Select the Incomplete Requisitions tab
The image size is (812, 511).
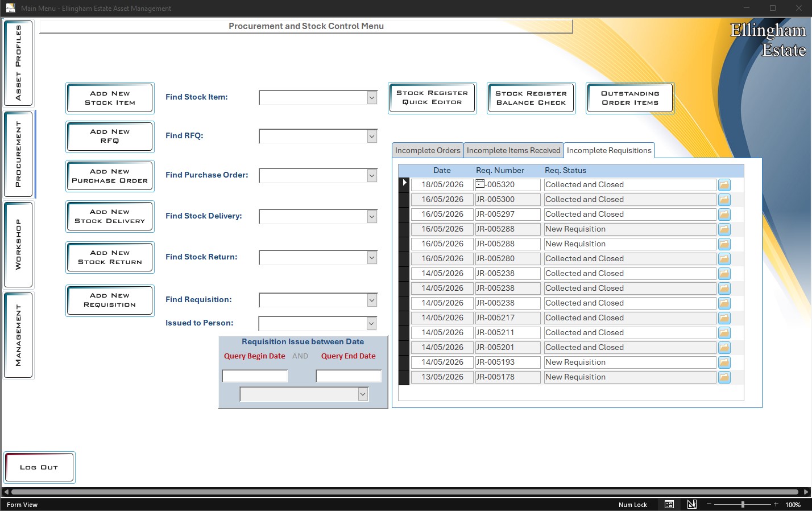pyautogui.click(x=609, y=150)
